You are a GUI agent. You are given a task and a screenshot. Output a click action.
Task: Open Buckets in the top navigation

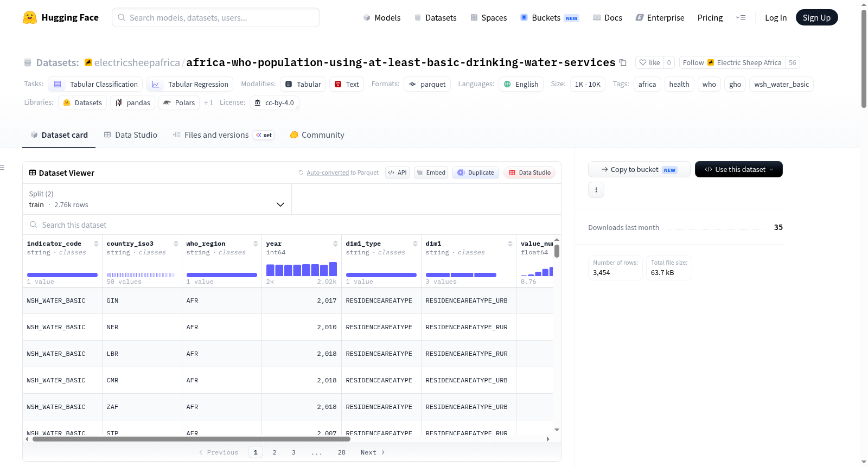(x=550, y=17)
